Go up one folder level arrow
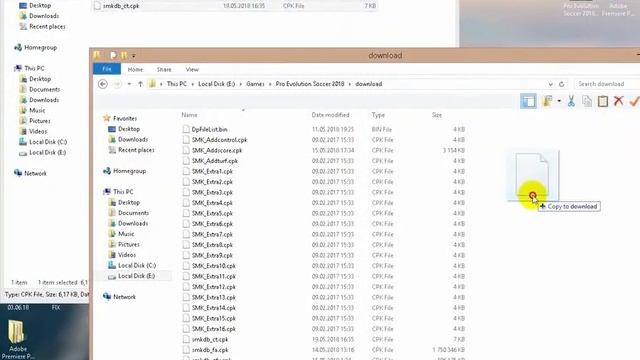 [140, 84]
